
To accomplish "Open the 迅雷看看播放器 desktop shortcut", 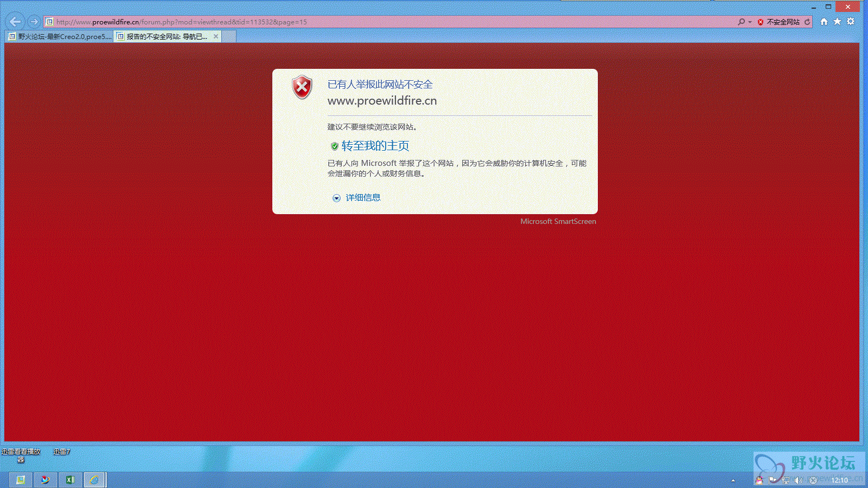I will coord(21,455).
